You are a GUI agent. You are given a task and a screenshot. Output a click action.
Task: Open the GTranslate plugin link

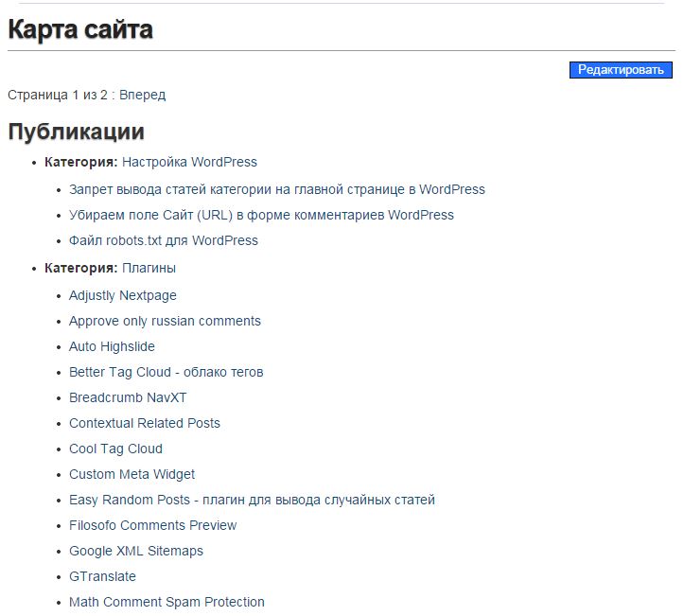click(102, 576)
